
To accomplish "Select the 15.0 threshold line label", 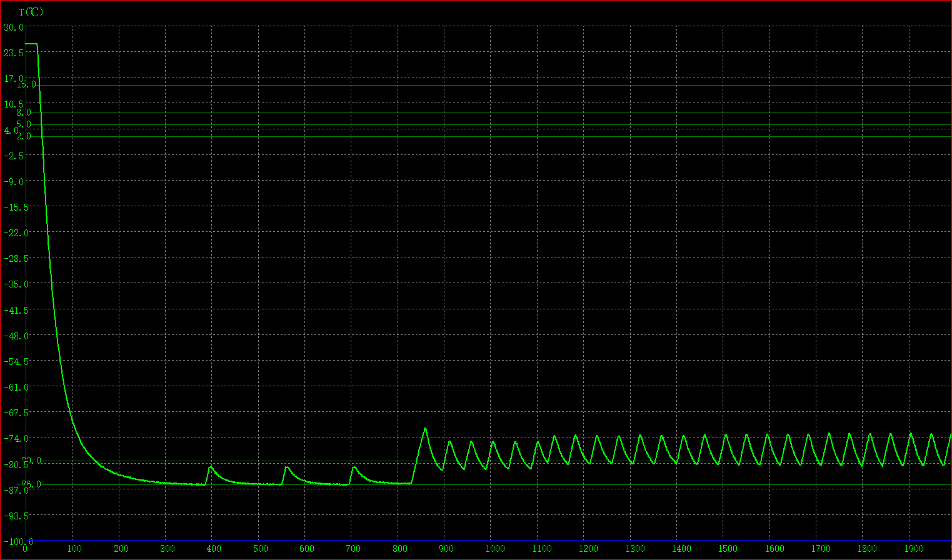I will tap(26, 84).
